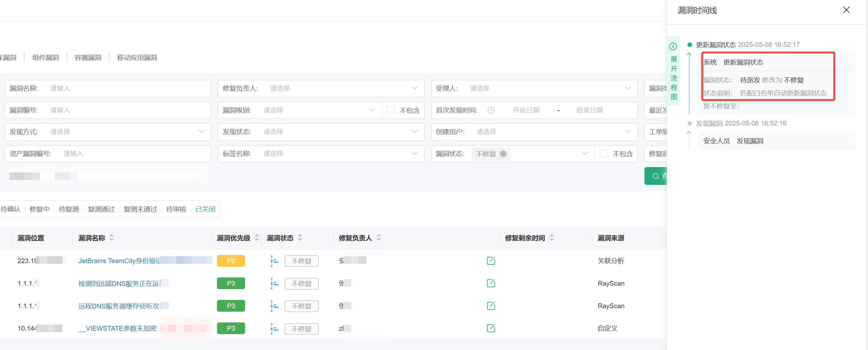Click the green search button
Viewport: 868px width, 350px height.
point(656,176)
